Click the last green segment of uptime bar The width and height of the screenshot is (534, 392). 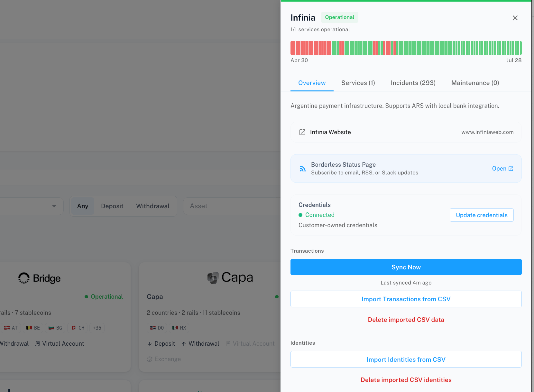520,48
